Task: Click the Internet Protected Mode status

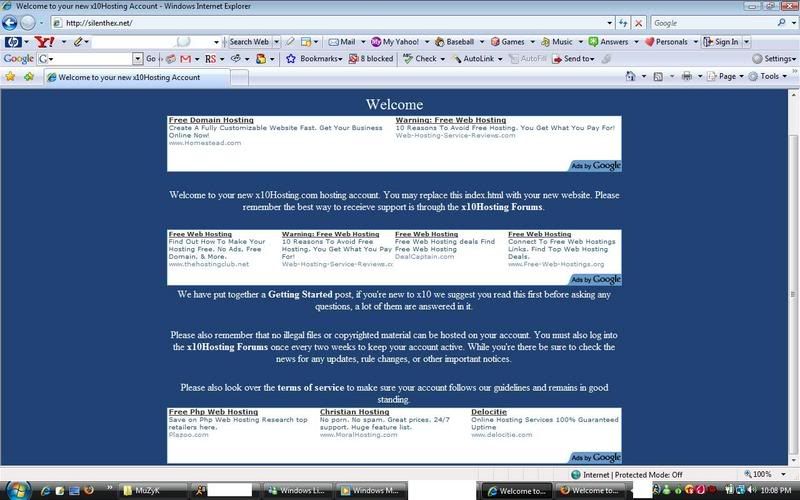Action: click(627, 474)
